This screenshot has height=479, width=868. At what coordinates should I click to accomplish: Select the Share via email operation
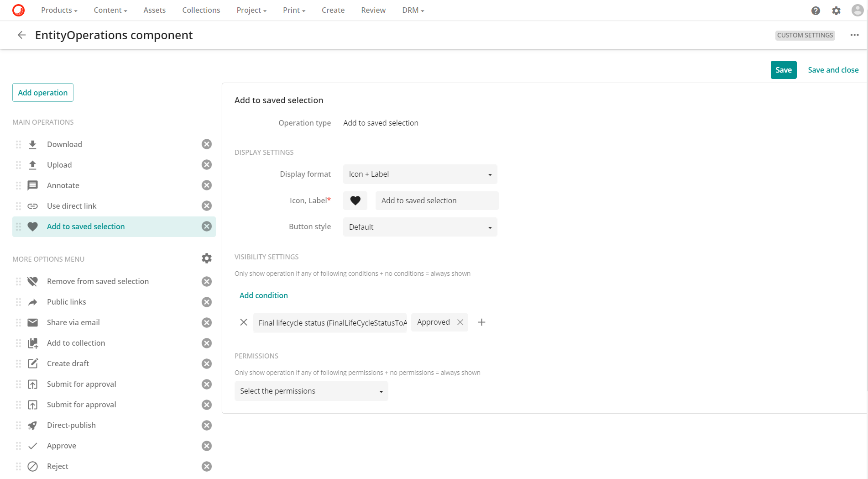click(x=73, y=322)
